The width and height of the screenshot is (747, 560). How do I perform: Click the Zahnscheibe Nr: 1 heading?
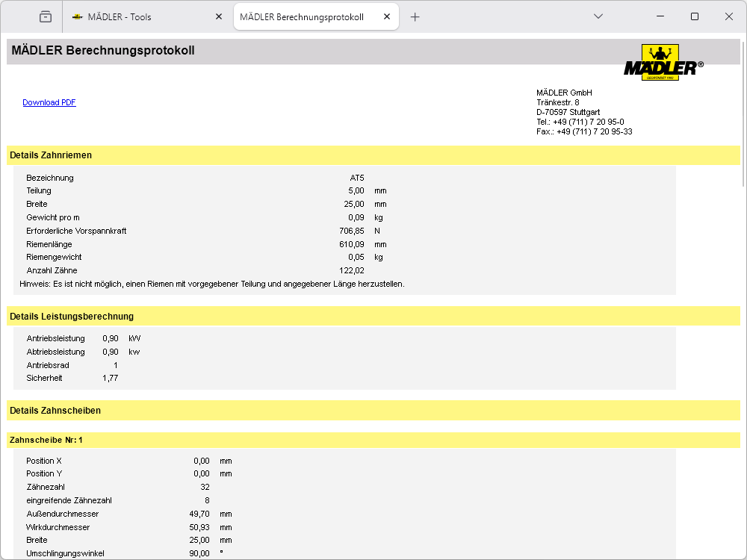pyautogui.click(x=46, y=441)
